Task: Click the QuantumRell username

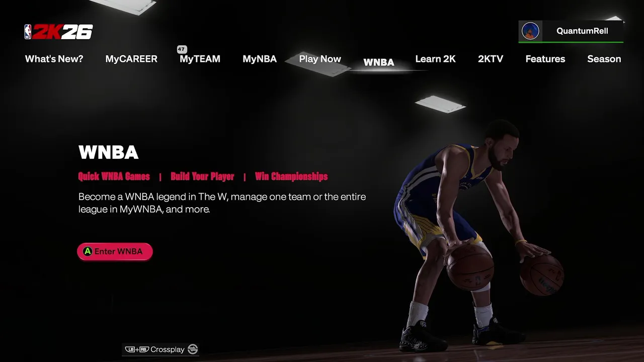Action: (x=582, y=31)
